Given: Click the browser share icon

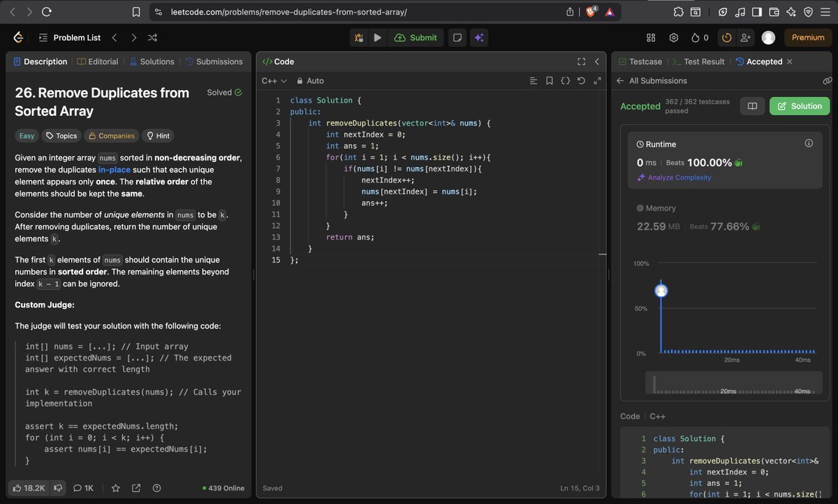Looking at the screenshot, I should 571,12.
